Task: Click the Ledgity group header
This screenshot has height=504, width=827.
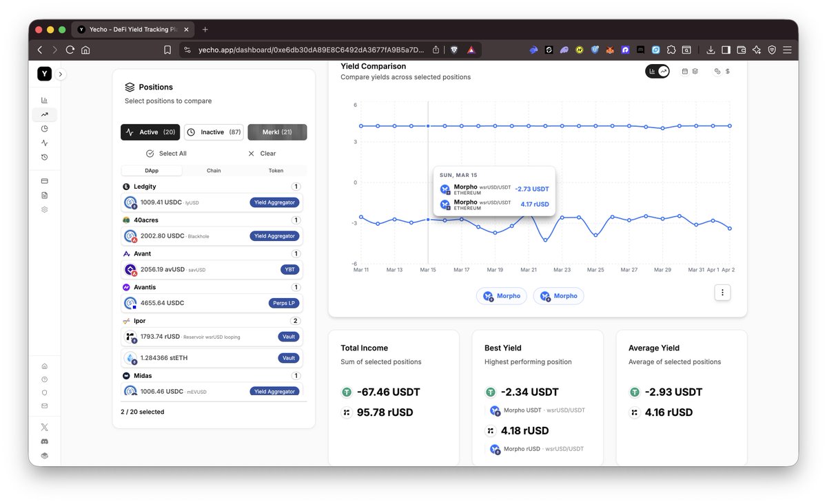Action: (x=212, y=187)
